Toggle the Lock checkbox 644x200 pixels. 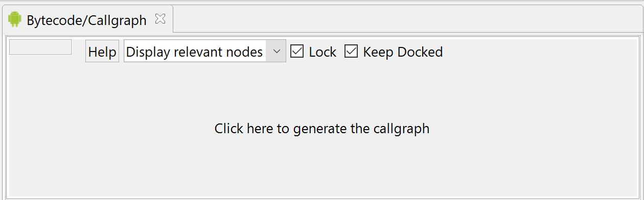[x=297, y=52]
